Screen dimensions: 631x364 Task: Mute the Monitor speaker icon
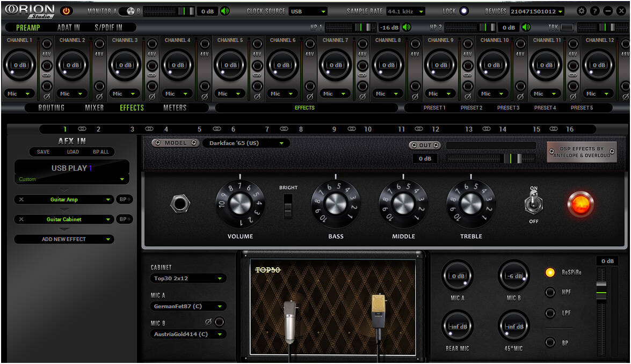point(225,11)
